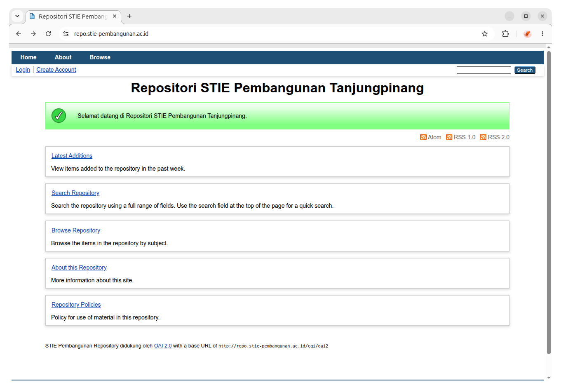
Task: Click text "More information about this site."
Action: [92, 280]
